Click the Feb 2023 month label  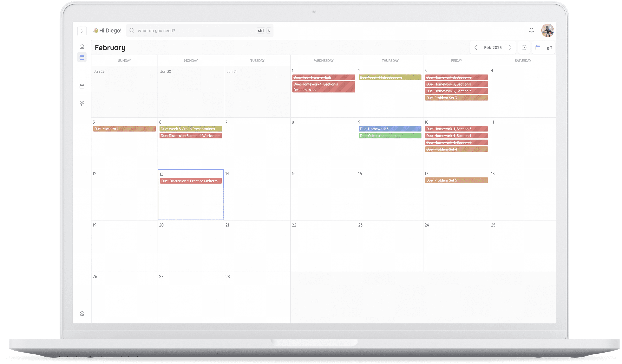(493, 48)
